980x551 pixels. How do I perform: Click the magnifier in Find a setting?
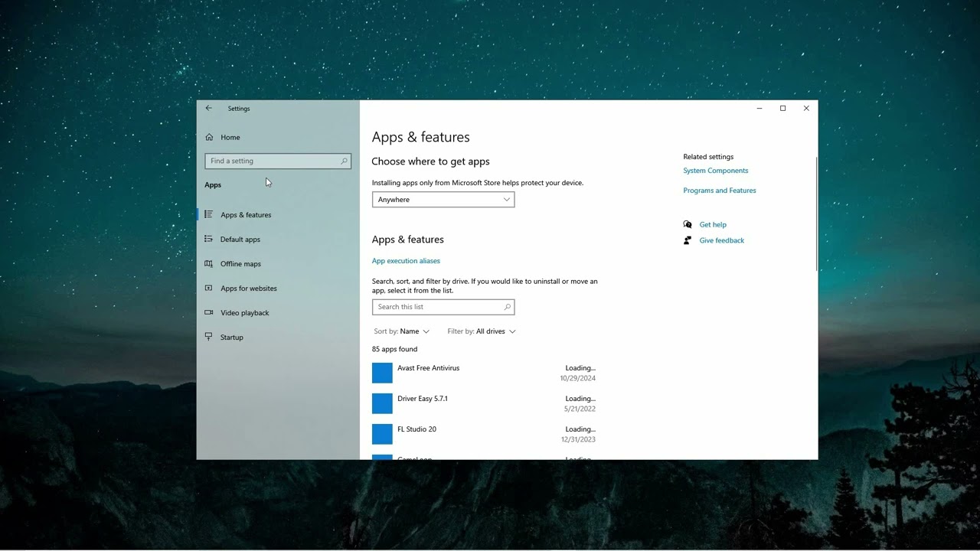pos(344,161)
